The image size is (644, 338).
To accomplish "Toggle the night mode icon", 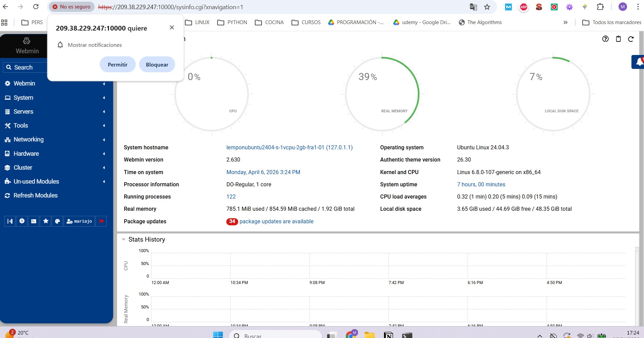I will tap(22, 221).
